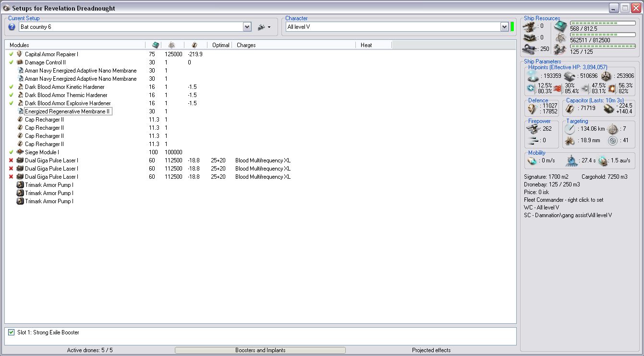644x356 pixels.
Task: Select the Damage Control II module icon
Action: [20, 62]
